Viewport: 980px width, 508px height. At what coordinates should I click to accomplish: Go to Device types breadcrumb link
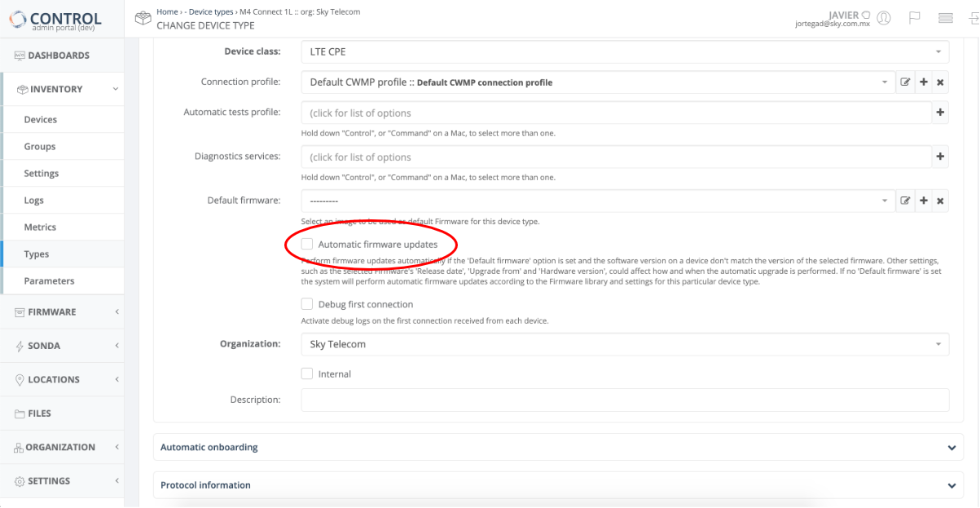point(211,12)
